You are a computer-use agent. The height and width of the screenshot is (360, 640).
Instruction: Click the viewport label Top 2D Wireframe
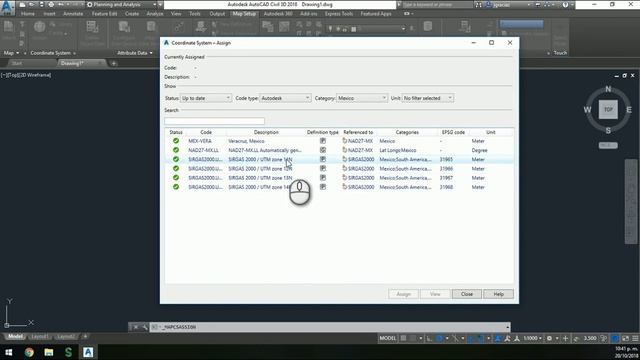click(x=26, y=75)
